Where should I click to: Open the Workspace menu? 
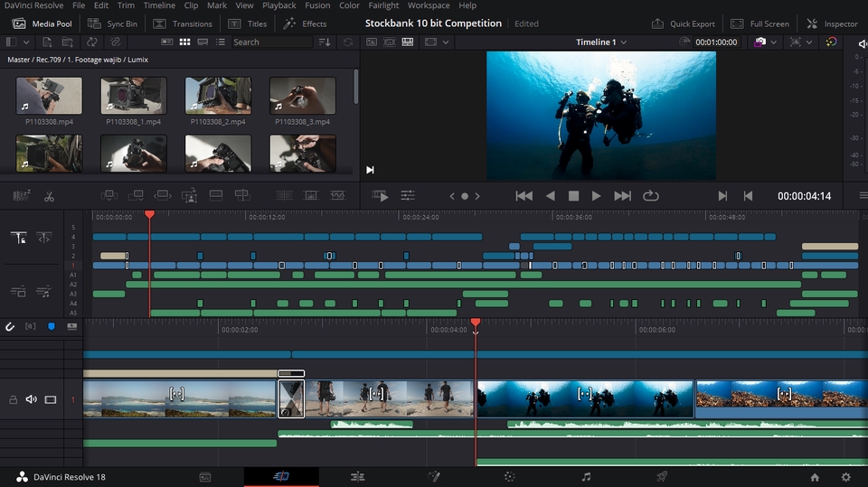click(x=429, y=5)
